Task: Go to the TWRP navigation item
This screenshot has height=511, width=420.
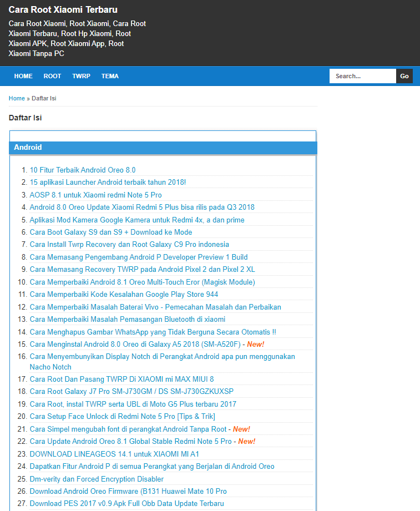Action: (81, 76)
